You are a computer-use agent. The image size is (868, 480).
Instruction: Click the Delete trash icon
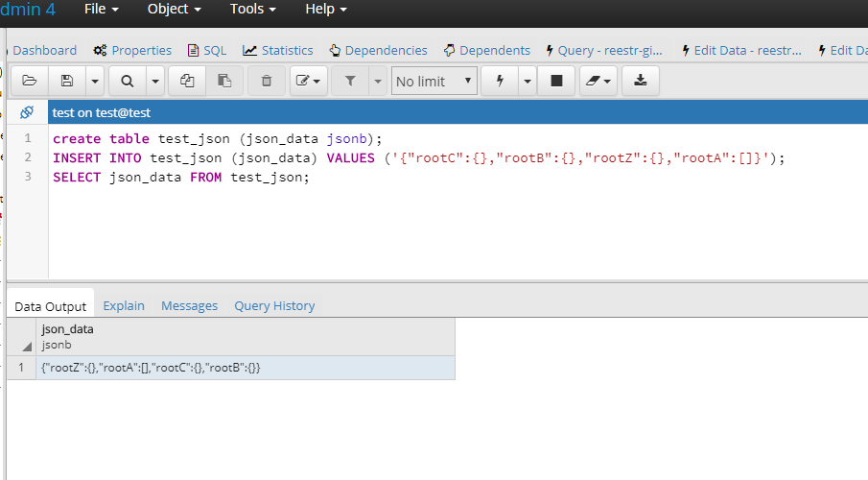[x=267, y=81]
